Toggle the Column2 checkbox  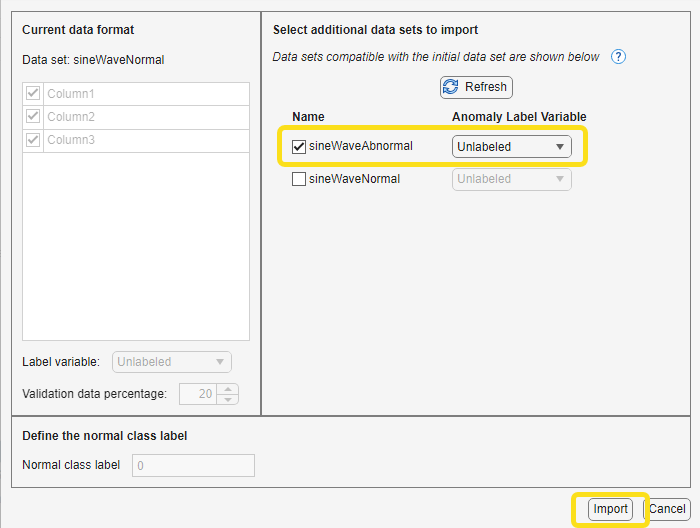pos(33,117)
